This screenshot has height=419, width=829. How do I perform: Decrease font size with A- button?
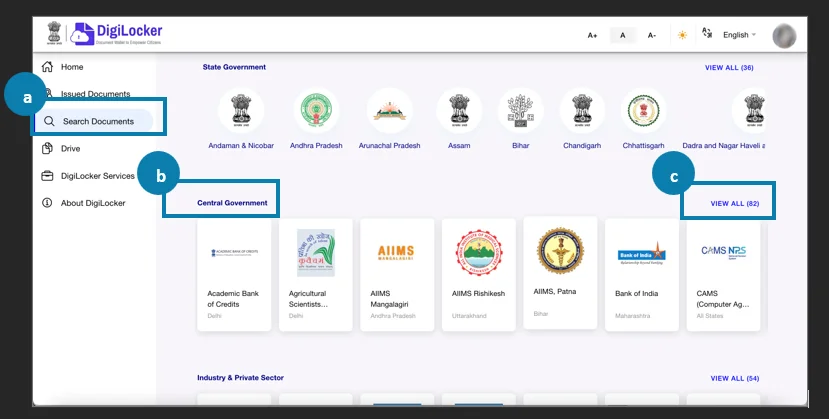[652, 35]
